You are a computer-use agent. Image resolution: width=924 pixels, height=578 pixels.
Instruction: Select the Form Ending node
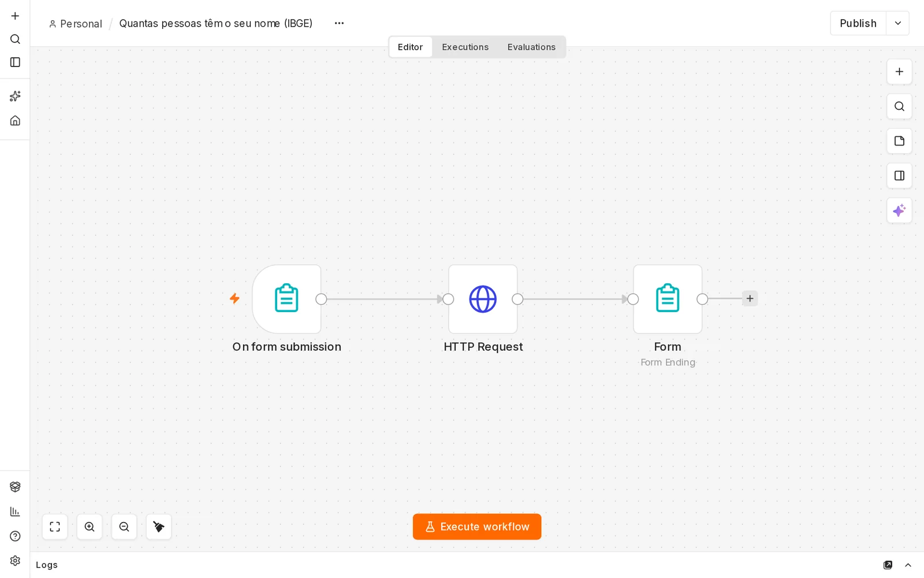tap(668, 299)
